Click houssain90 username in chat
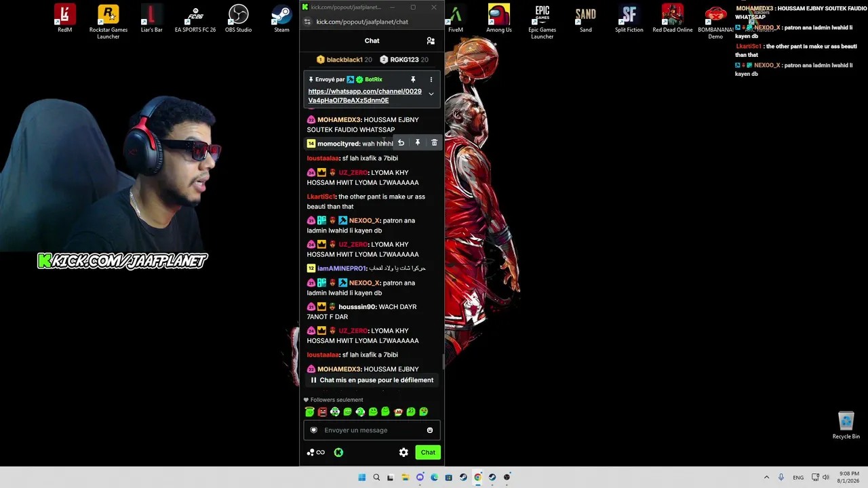 tap(357, 306)
